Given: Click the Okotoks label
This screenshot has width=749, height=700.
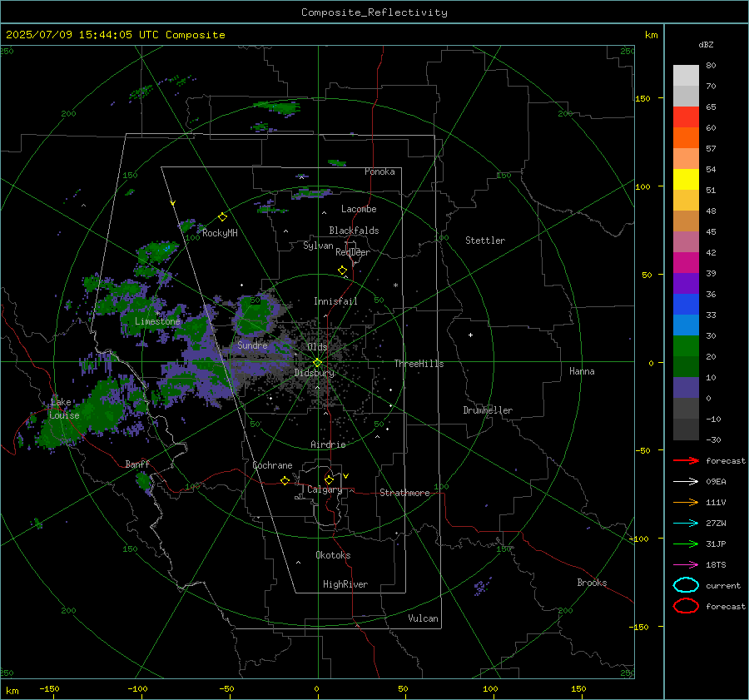Looking at the screenshot, I should click(x=333, y=555).
